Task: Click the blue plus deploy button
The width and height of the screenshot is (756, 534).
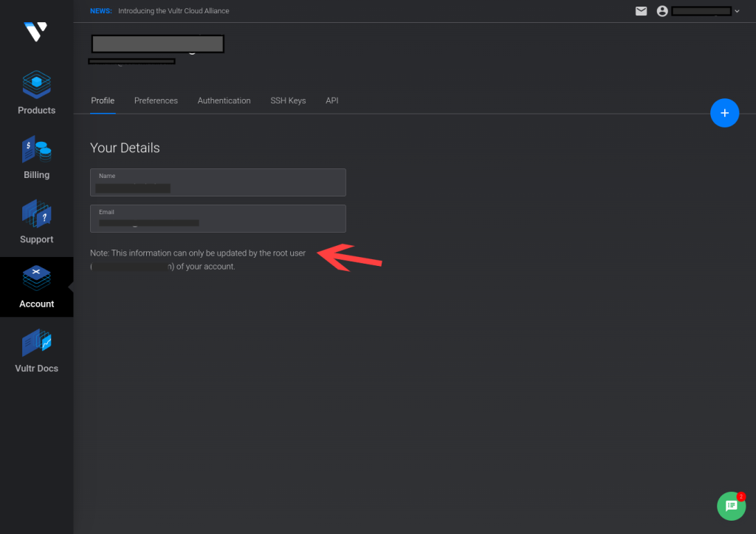Action: coord(724,113)
